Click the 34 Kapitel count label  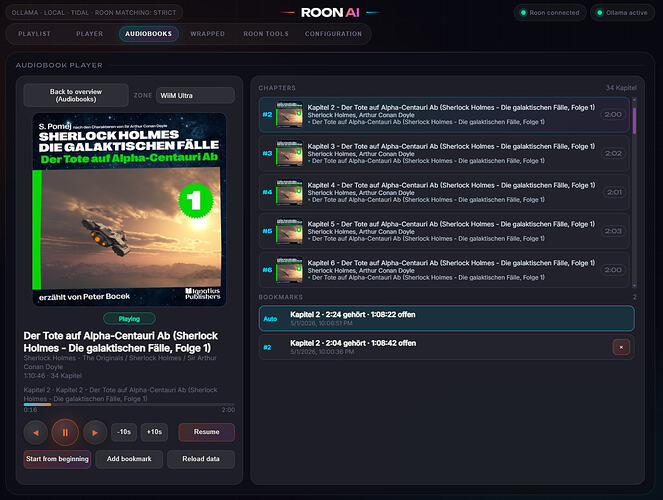(x=621, y=88)
